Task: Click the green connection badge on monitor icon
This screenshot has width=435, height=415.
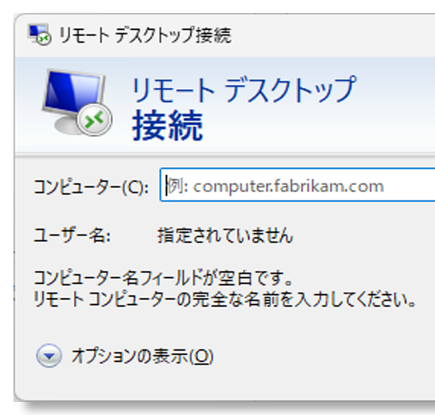Action: (95, 119)
